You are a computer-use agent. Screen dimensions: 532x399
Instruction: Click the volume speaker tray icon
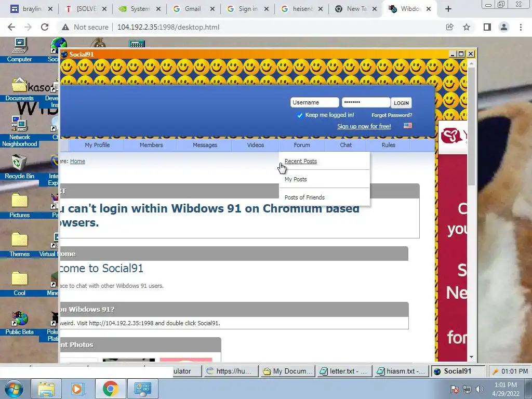480,389
